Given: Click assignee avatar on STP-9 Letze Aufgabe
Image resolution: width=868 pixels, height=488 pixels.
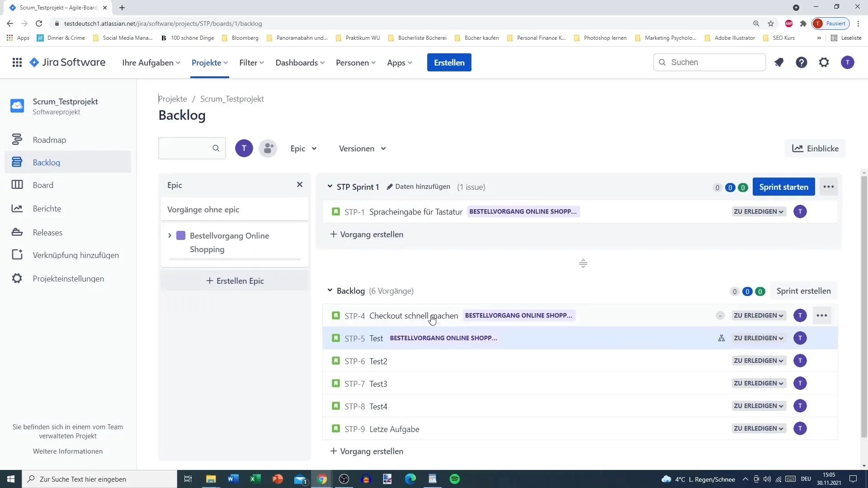Looking at the screenshot, I should point(800,428).
